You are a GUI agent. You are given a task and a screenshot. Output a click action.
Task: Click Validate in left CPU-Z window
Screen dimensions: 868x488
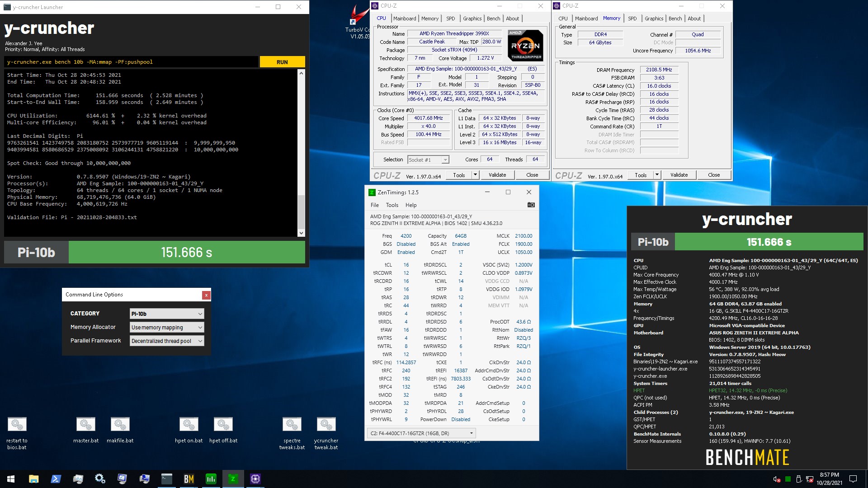pos(497,175)
